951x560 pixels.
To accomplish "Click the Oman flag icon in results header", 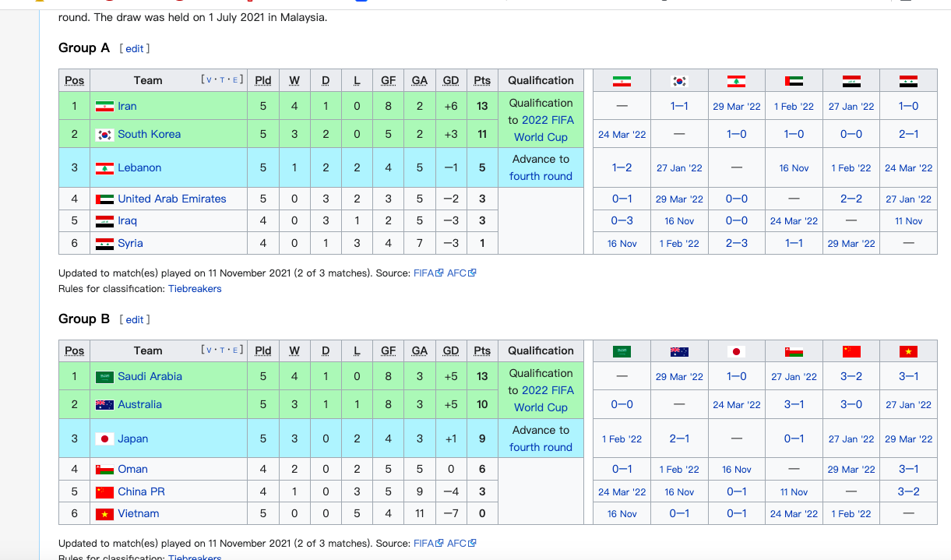I will (x=794, y=350).
